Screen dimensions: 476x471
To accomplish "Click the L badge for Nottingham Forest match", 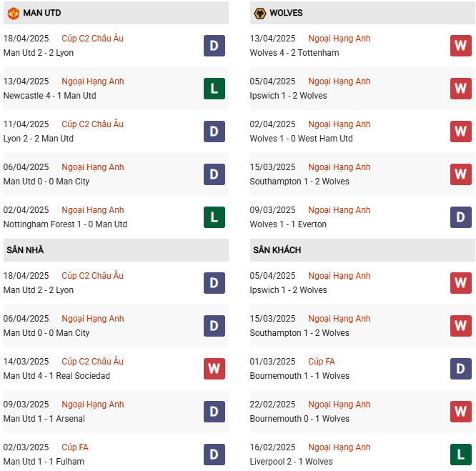I will (214, 217).
